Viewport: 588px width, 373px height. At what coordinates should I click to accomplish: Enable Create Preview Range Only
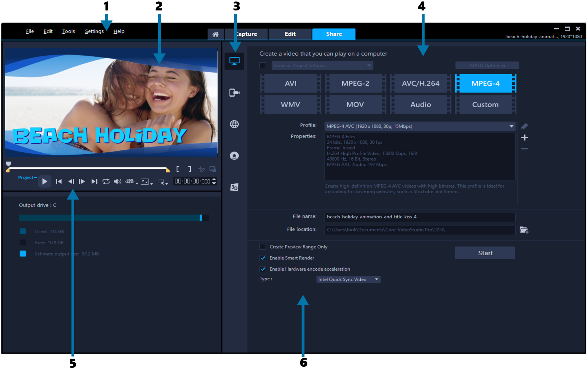[x=263, y=247]
